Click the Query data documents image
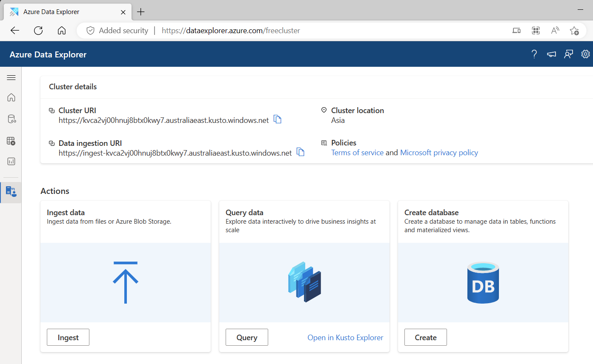 tap(304, 282)
